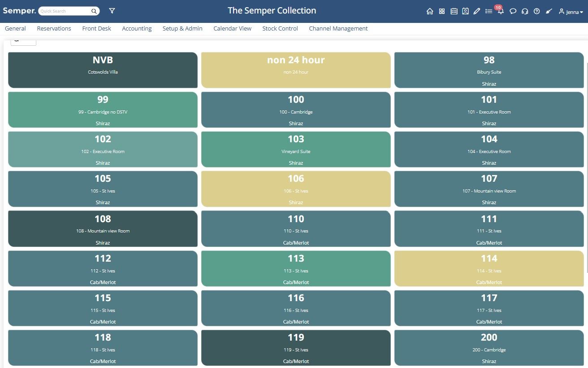The width and height of the screenshot is (588, 368).
Task: Open the calendar icon in header
Action: (x=454, y=11)
